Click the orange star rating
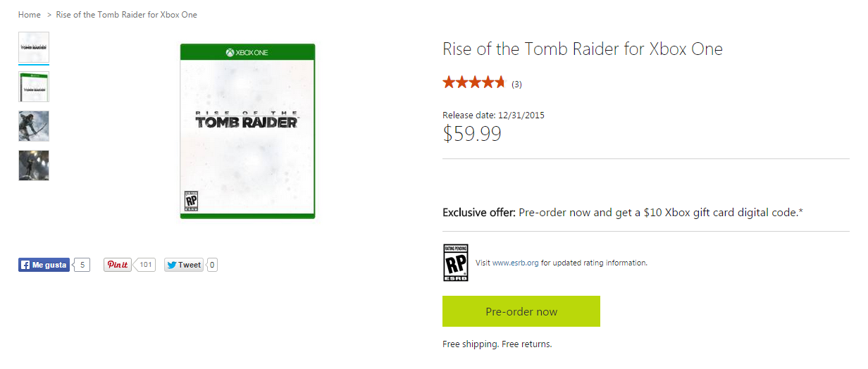 click(473, 83)
